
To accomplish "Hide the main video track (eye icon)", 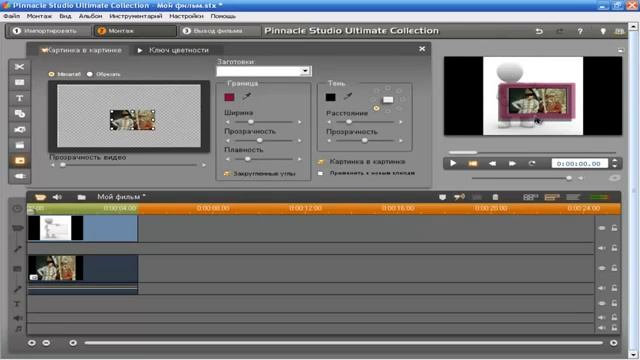I will (x=602, y=228).
